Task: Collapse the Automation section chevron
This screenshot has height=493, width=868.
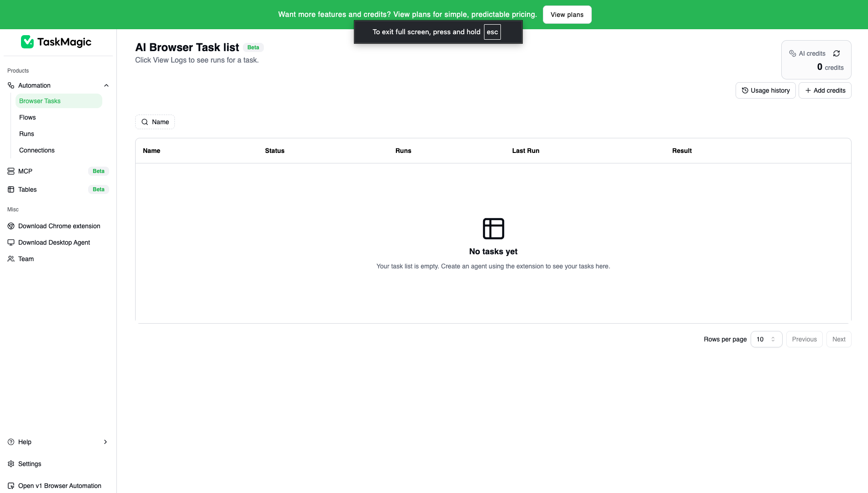Action: click(x=106, y=85)
